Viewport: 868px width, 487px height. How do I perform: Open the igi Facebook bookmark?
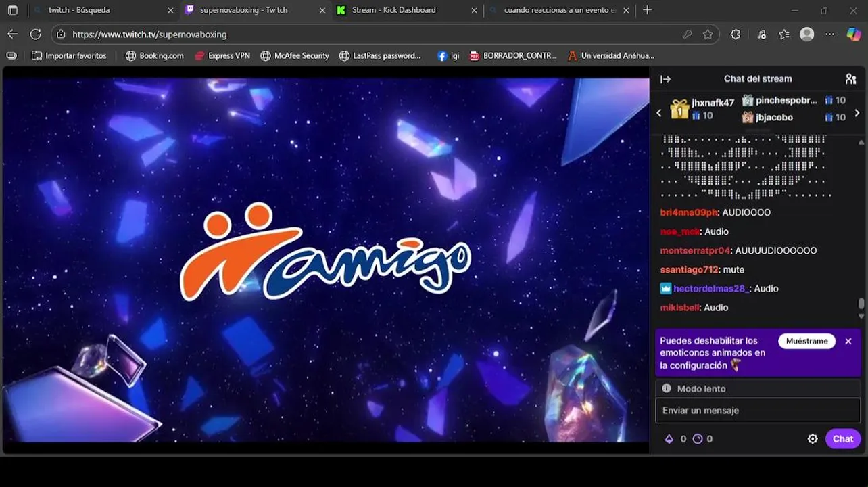[448, 55]
